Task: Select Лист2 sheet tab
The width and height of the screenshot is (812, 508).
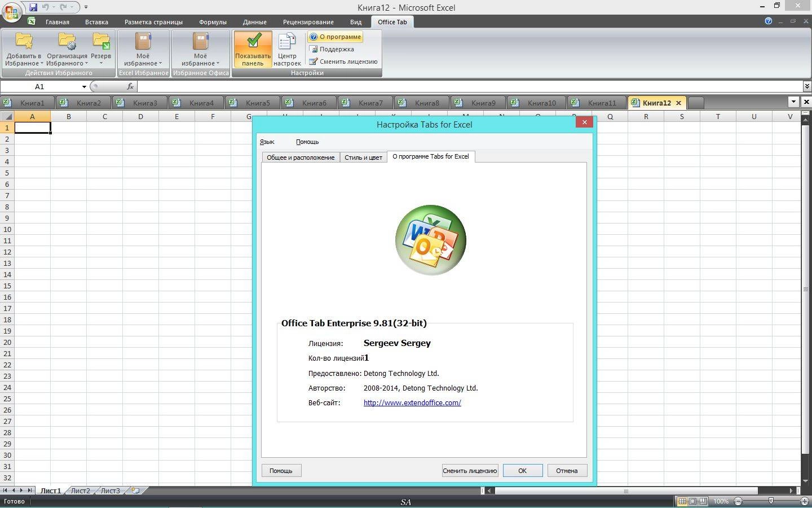Action: [80, 491]
